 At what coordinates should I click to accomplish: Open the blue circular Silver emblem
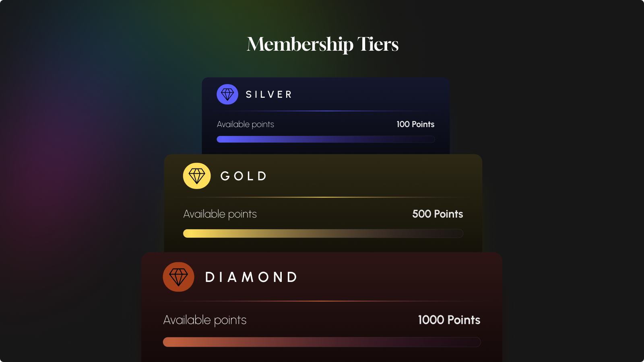click(x=227, y=94)
